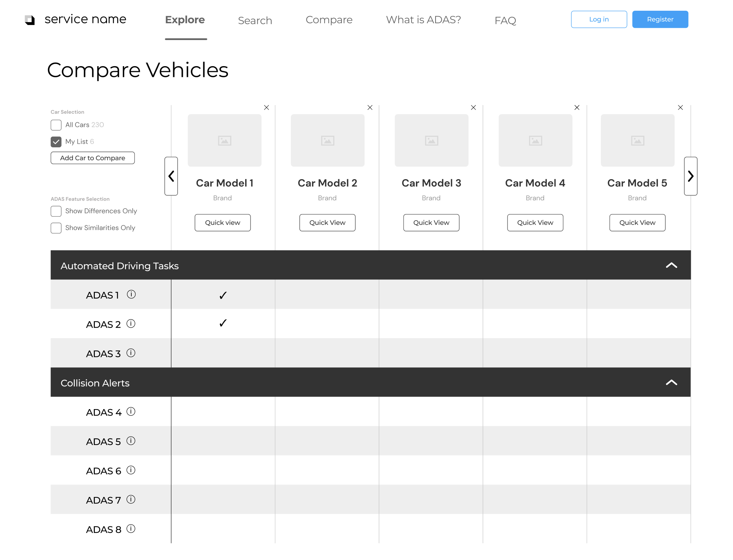Screen dimensions: 733x560
Task: Enable Show Differences Only
Action: [56, 211]
